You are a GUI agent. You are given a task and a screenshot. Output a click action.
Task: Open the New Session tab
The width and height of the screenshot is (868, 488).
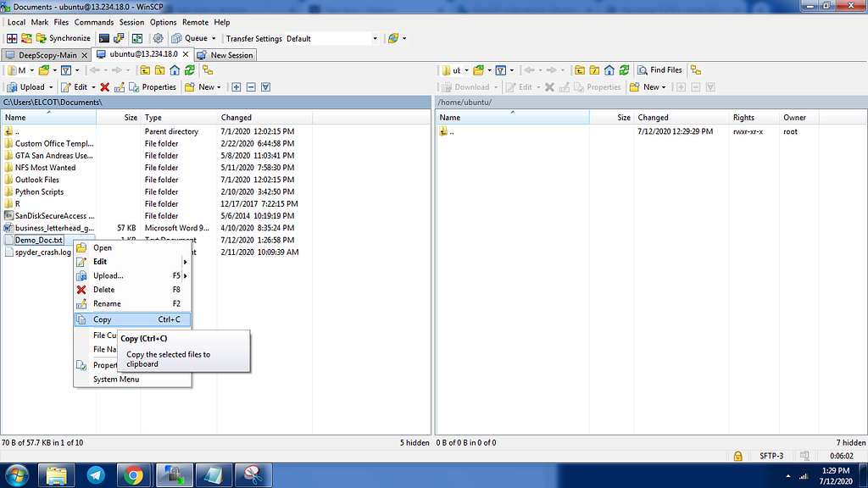(x=225, y=55)
